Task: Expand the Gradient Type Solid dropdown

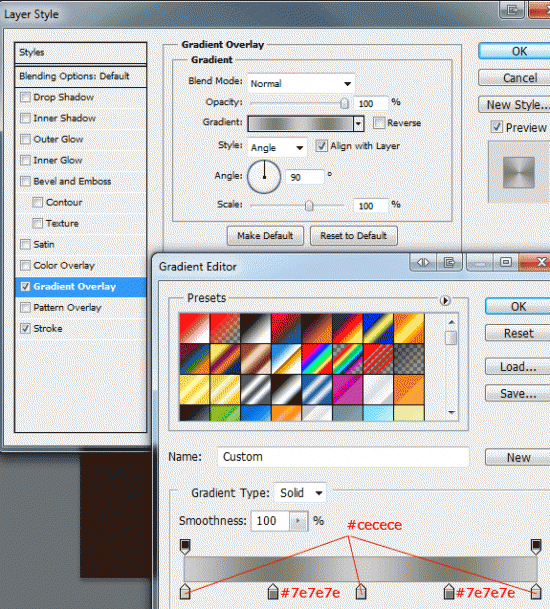Action: point(300,493)
